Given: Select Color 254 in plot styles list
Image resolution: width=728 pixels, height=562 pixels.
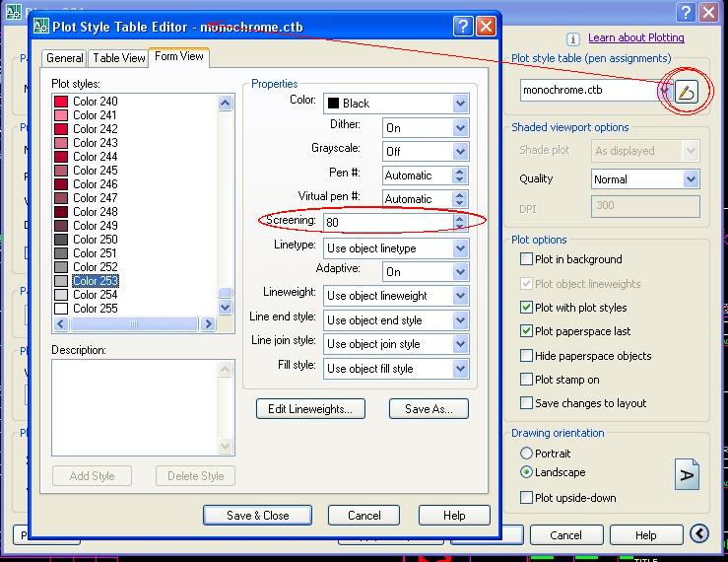Looking at the screenshot, I should tap(96, 295).
